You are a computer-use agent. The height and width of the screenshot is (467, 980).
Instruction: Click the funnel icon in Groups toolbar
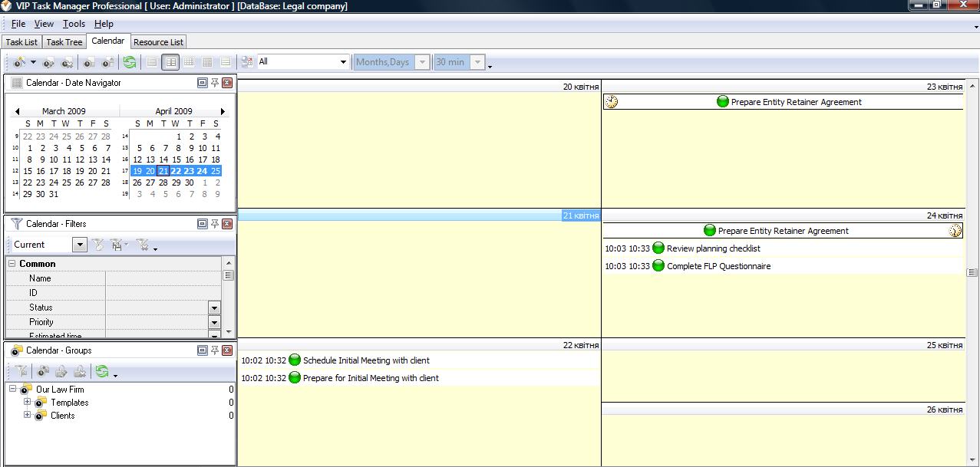tap(21, 372)
